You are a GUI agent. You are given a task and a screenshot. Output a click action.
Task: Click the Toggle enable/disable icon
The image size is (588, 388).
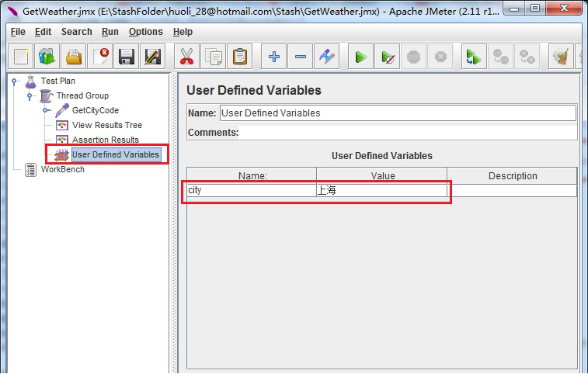327,57
